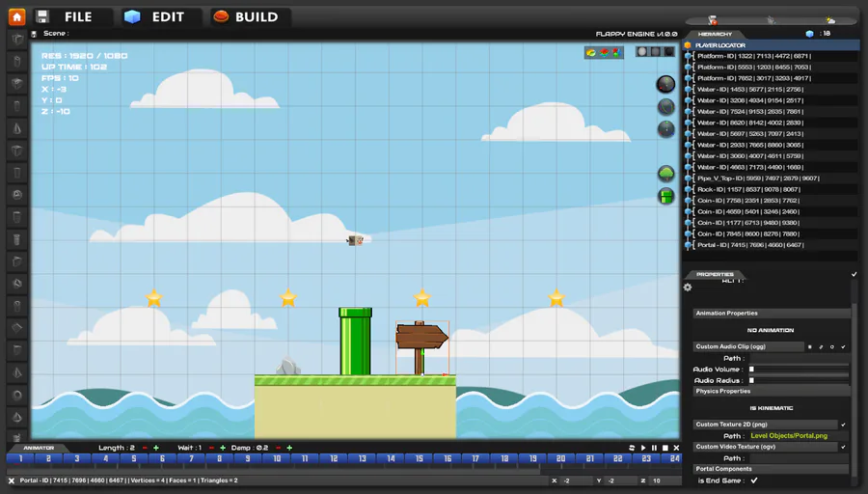The height and width of the screenshot is (494, 868).
Task: Toggle the Custom Video Texture checkmark
Action: (x=843, y=447)
